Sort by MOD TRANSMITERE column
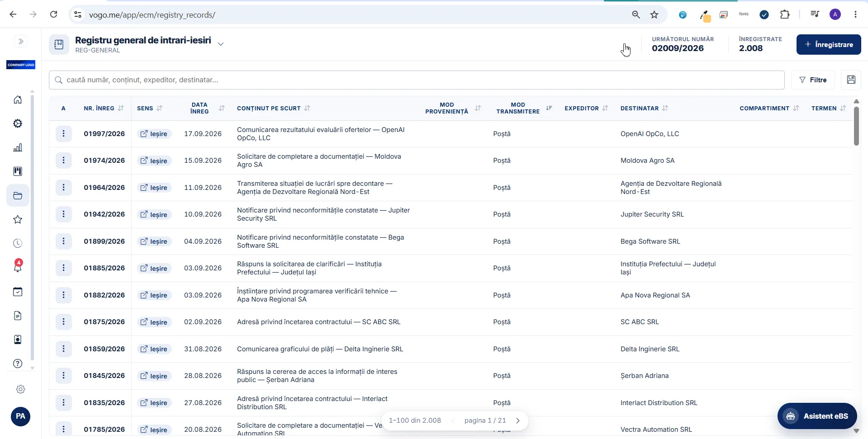Image resolution: width=868 pixels, height=439 pixels. coord(549,108)
